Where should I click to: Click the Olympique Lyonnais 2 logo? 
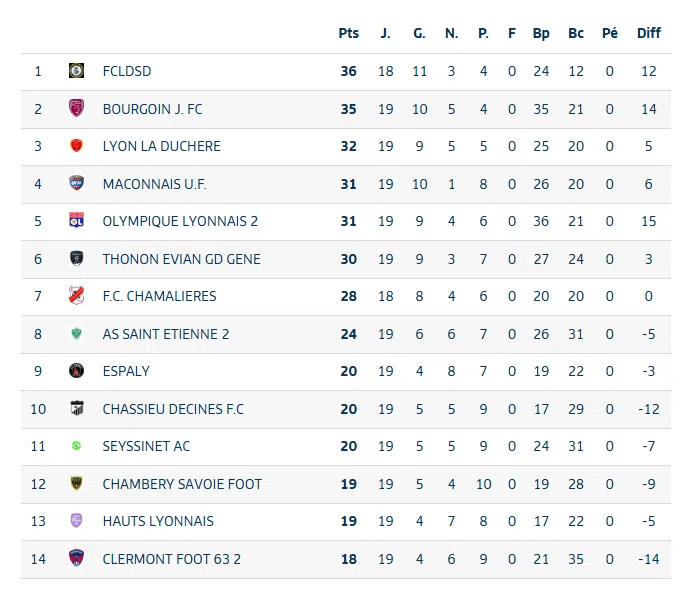(x=76, y=221)
